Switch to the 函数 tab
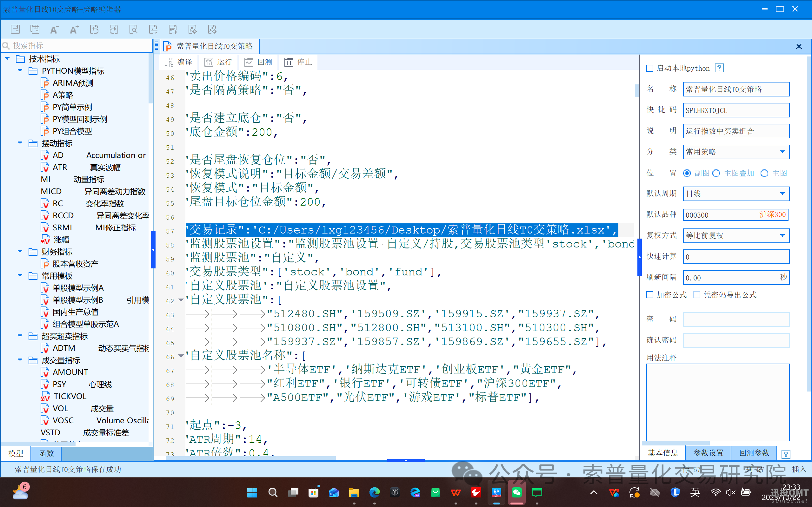812x507 pixels. 46,453
